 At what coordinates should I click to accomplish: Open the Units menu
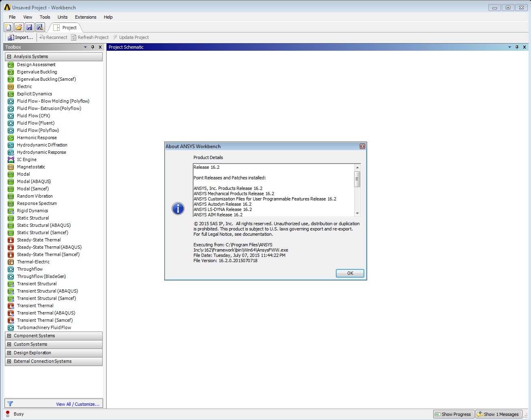coord(62,17)
